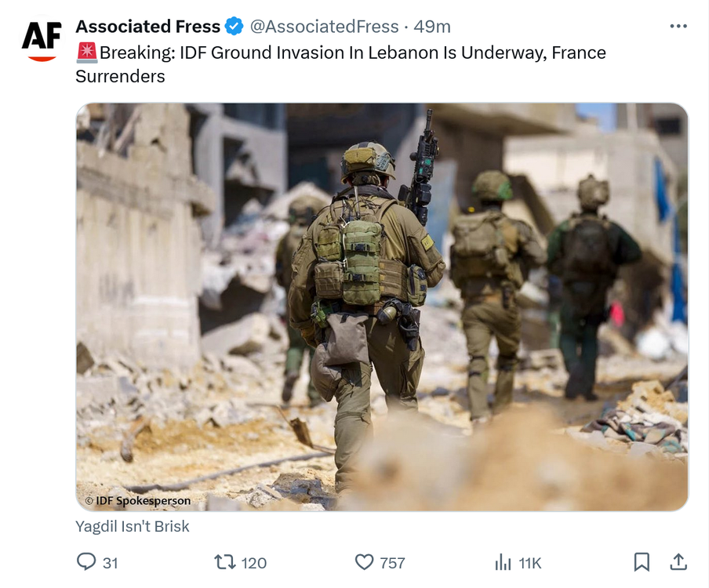Open the tweet via the 49m timestamp
709x588 pixels.
(432, 26)
